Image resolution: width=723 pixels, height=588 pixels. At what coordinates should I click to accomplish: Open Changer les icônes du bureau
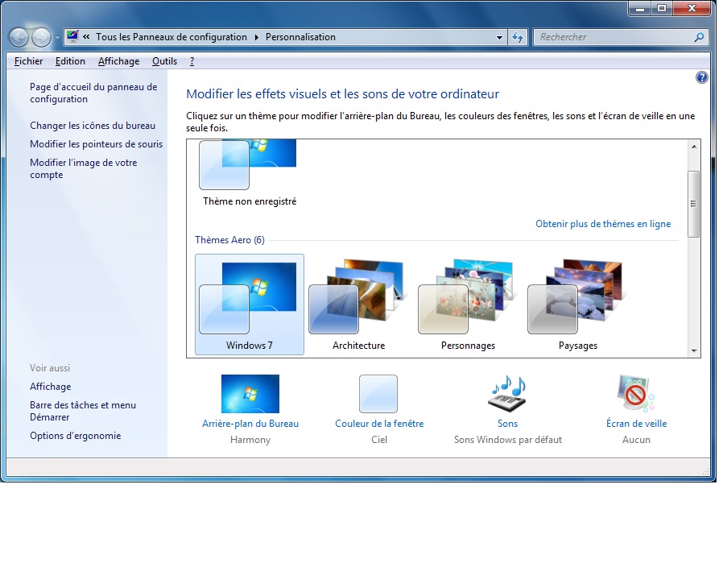point(93,126)
